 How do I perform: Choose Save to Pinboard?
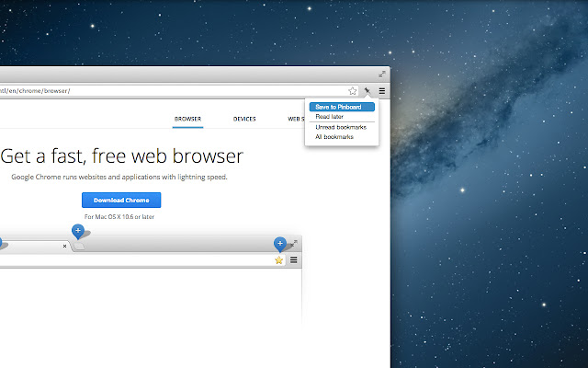pyautogui.click(x=342, y=107)
